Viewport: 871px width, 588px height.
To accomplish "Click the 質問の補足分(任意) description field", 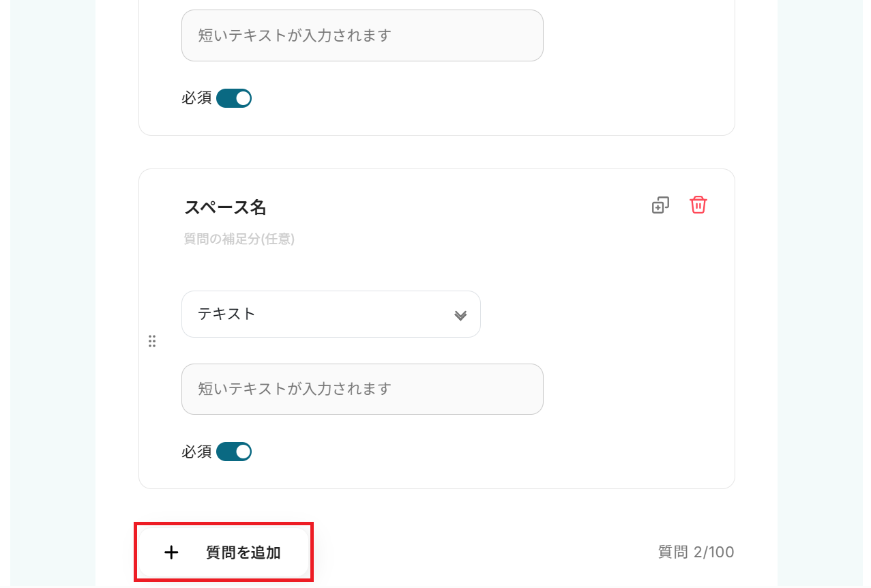I will 239,239.
